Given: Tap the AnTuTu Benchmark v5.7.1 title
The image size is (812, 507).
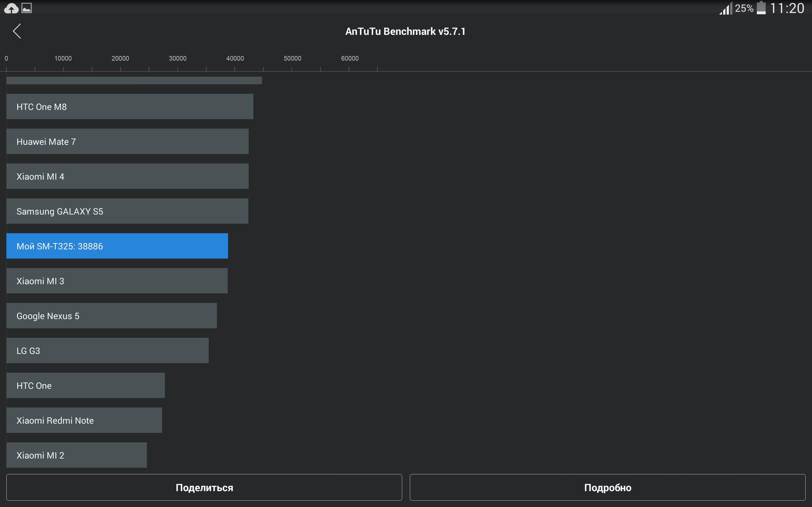Looking at the screenshot, I should pos(405,31).
